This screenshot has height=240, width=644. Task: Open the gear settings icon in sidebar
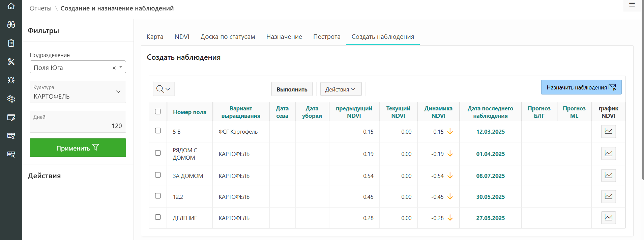[x=11, y=99]
